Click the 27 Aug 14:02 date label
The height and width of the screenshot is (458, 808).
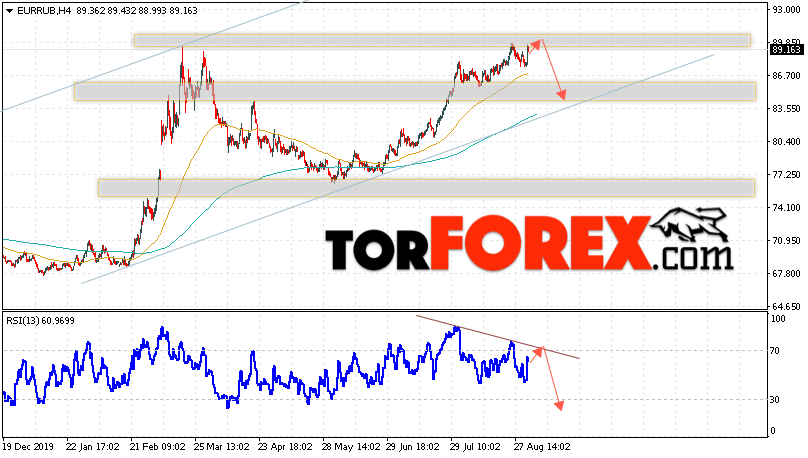point(542,446)
